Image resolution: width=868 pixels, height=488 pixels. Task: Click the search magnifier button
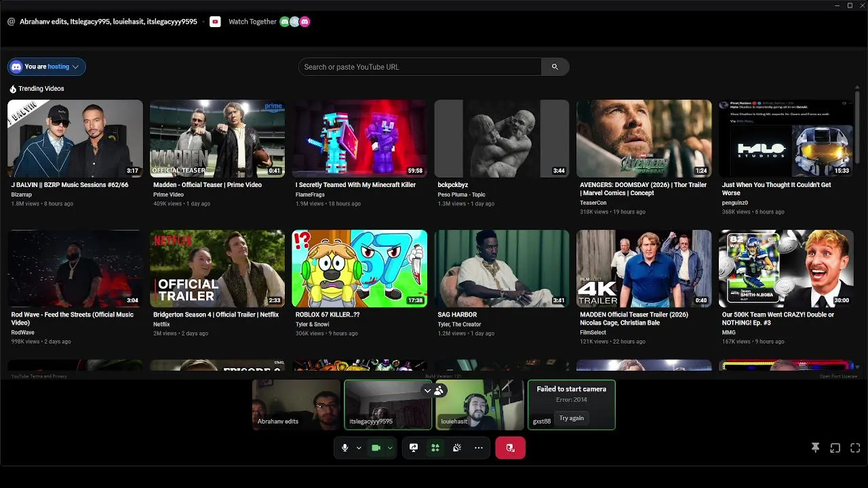(555, 67)
